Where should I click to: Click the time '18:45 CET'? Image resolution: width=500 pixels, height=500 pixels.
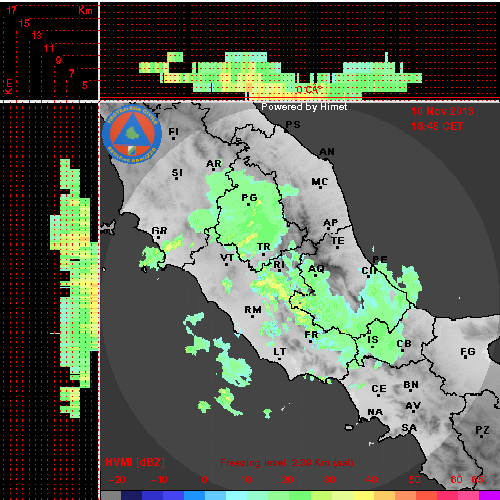(437, 126)
